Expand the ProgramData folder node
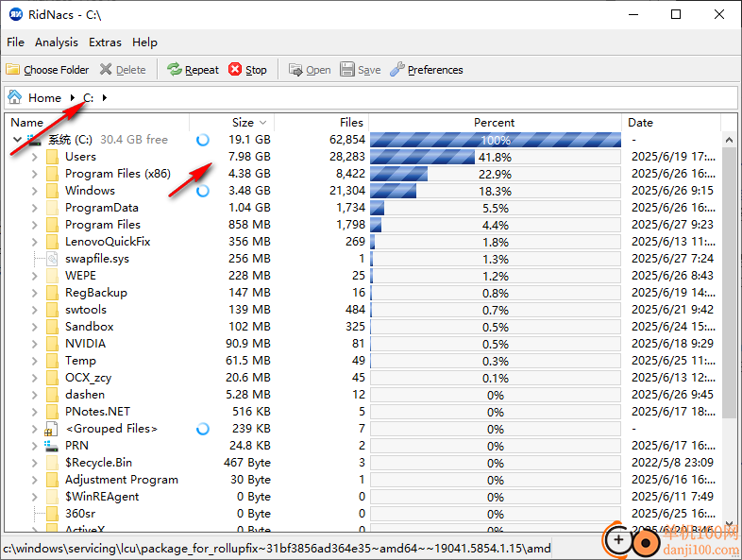The height and width of the screenshot is (560, 742). 35,208
